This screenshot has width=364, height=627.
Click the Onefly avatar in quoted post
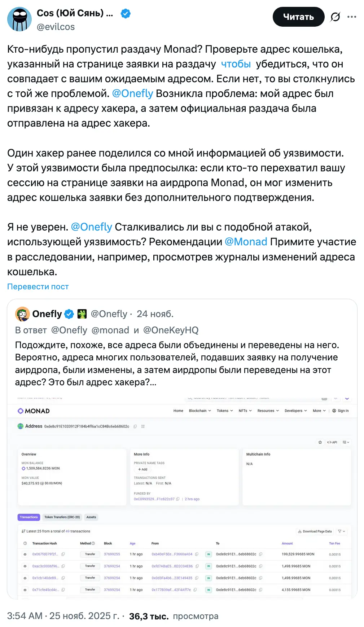click(22, 314)
